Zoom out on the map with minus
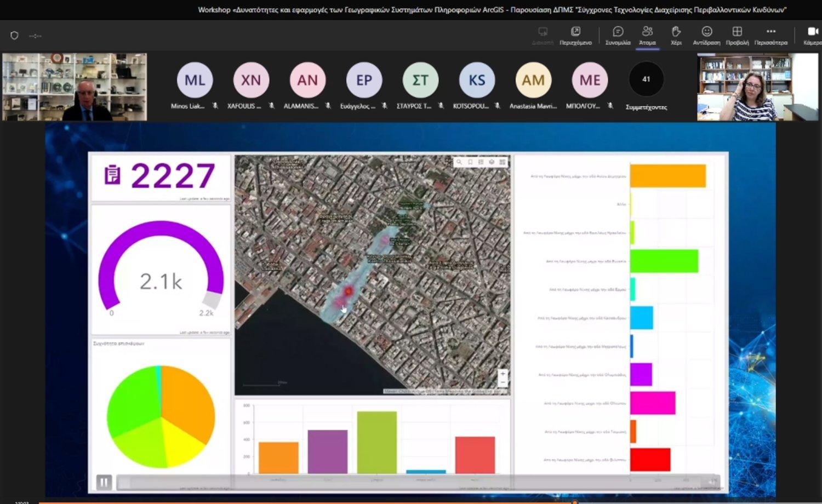The height and width of the screenshot is (504, 822). [x=503, y=382]
